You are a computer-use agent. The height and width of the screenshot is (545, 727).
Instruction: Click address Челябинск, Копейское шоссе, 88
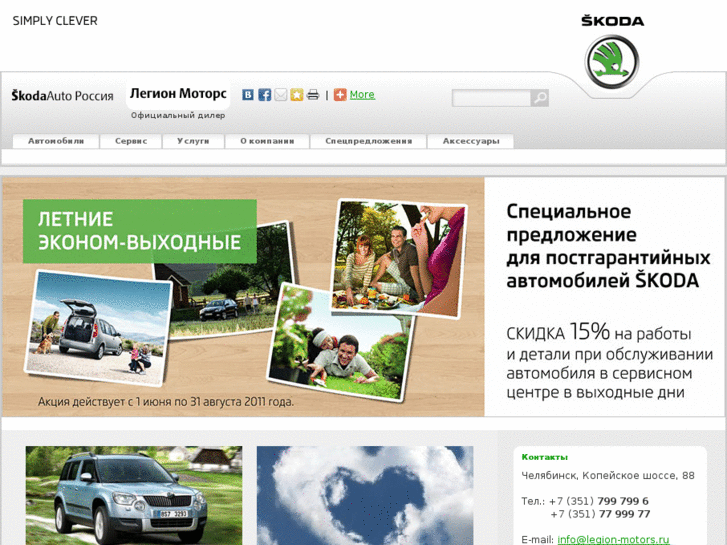coord(608,475)
